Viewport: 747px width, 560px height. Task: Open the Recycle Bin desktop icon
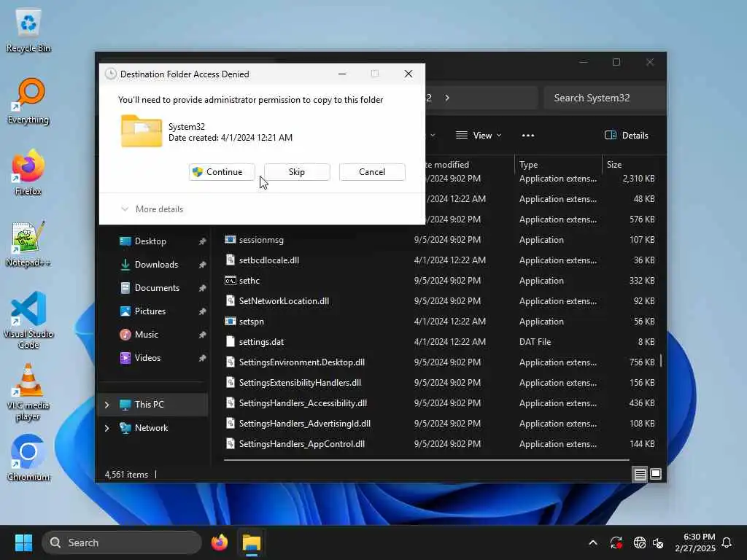click(x=28, y=31)
